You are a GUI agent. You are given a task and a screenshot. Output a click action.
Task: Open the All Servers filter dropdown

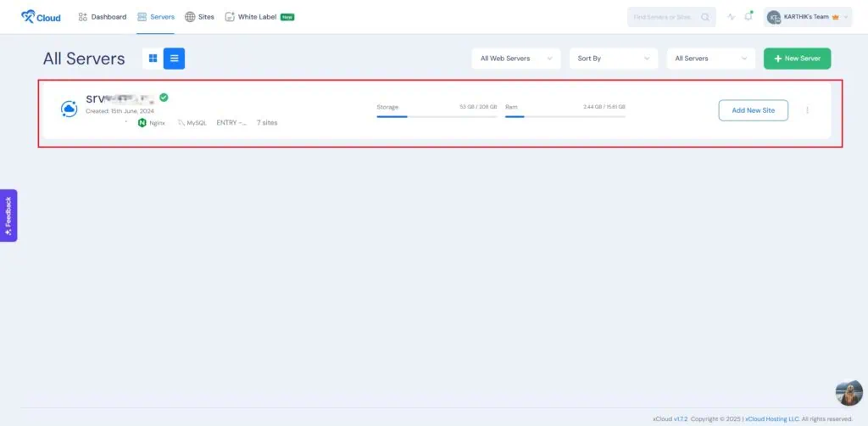click(x=711, y=59)
